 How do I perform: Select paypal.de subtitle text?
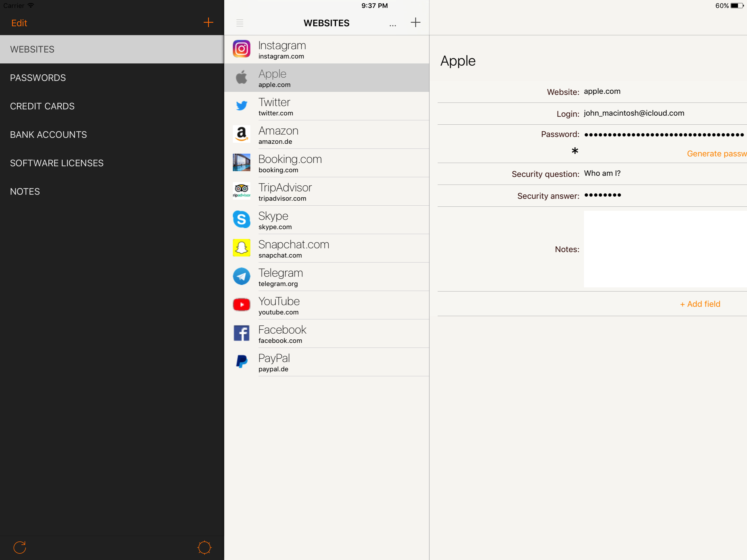(x=273, y=369)
